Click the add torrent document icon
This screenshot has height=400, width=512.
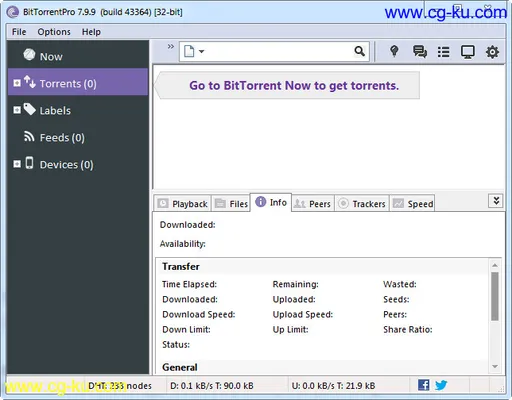click(x=189, y=51)
